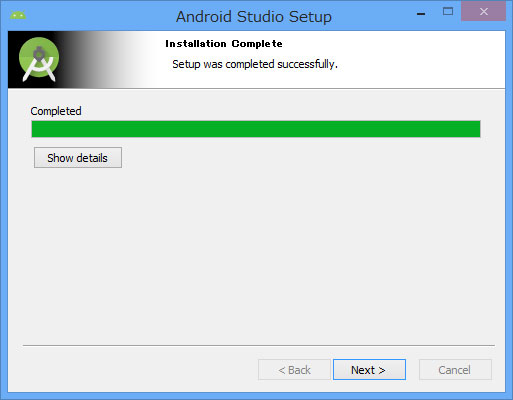Click the Completed status label
The height and width of the screenshot is (400, 513).
pos(56,111)
